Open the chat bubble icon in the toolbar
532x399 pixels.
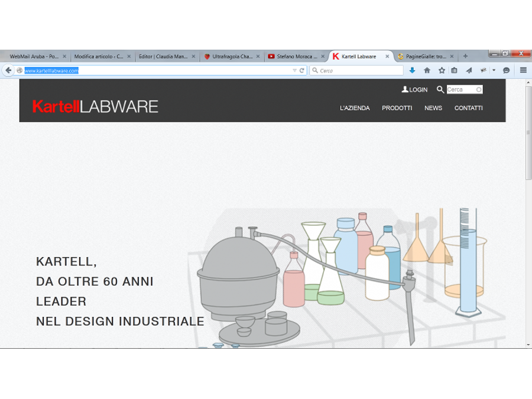coord(506,70)
